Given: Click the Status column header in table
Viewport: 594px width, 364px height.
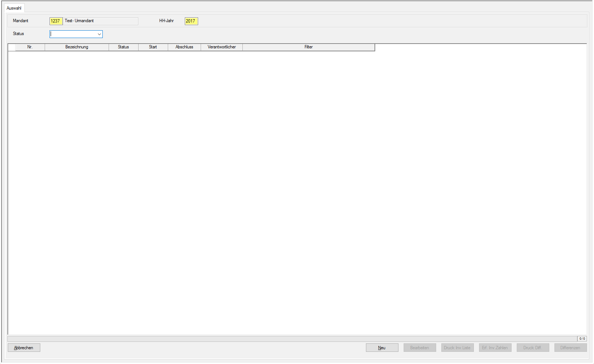Looking at the screenshot, I should coord(123,47).
